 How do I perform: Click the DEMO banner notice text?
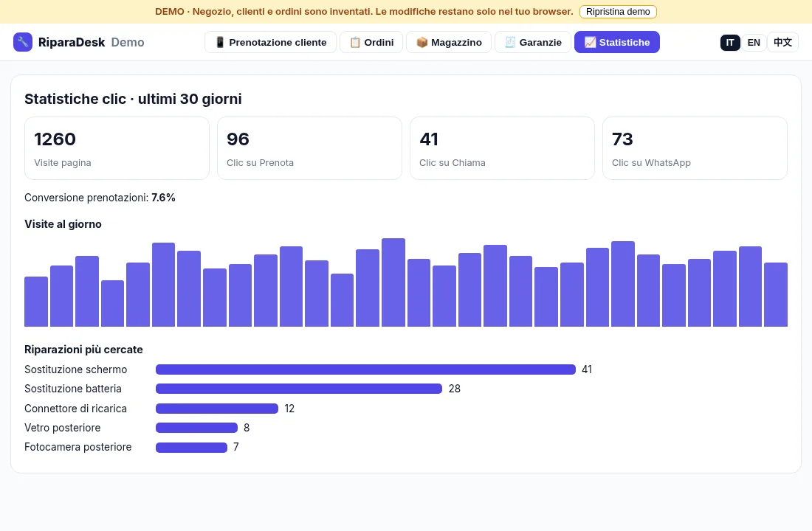[364, 11]
